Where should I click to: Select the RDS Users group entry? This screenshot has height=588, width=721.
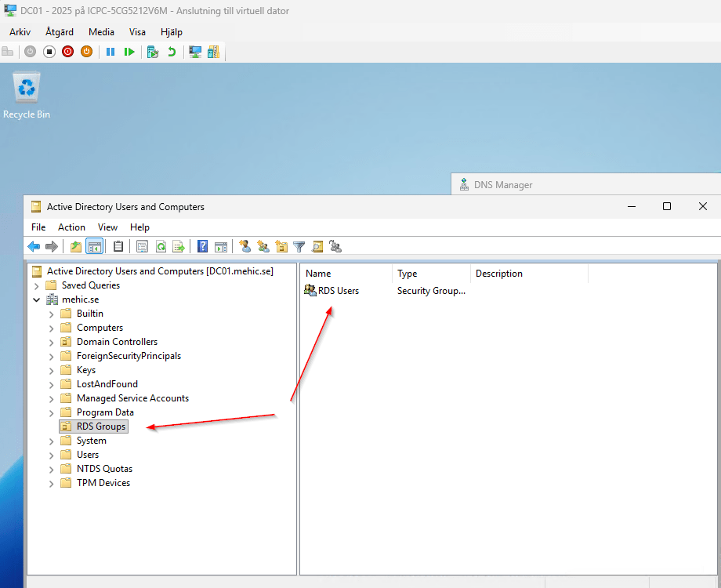coord(338,291)
